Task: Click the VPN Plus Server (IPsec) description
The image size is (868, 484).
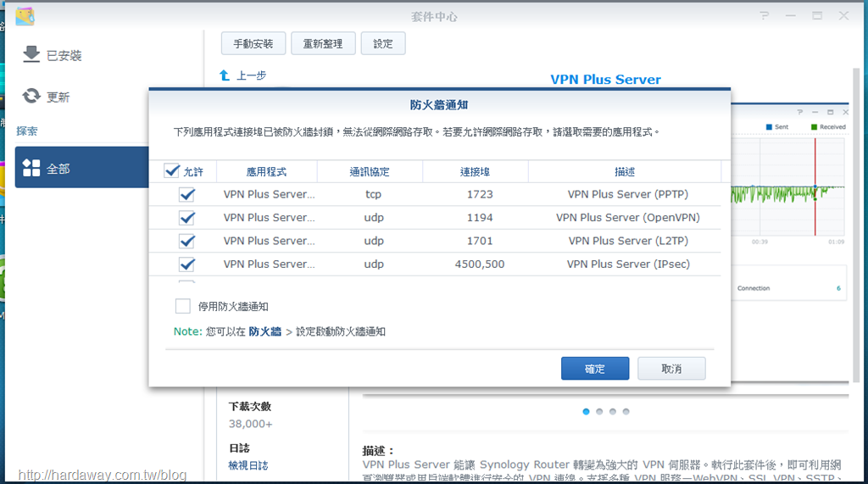Action: [x=628, y=264]
